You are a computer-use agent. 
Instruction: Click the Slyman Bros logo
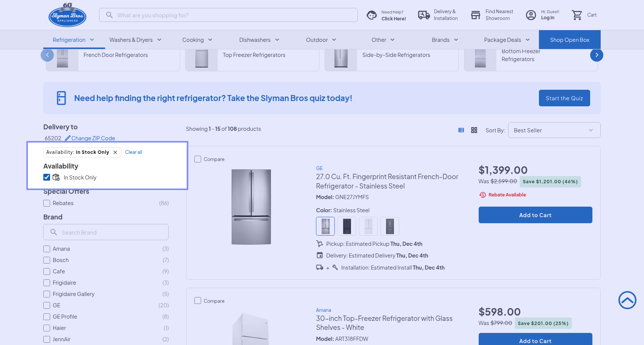click(67, 15)
